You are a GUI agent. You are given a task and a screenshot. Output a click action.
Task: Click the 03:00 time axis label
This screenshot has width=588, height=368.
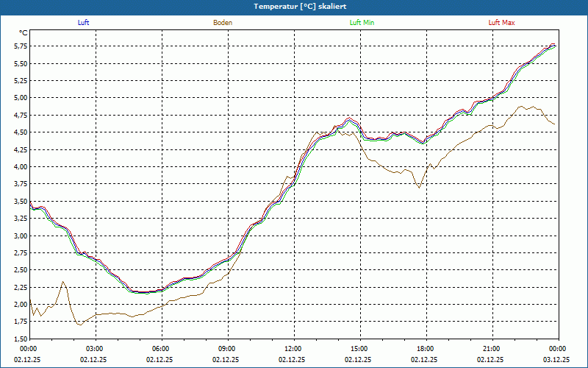(x=96, y=349)
